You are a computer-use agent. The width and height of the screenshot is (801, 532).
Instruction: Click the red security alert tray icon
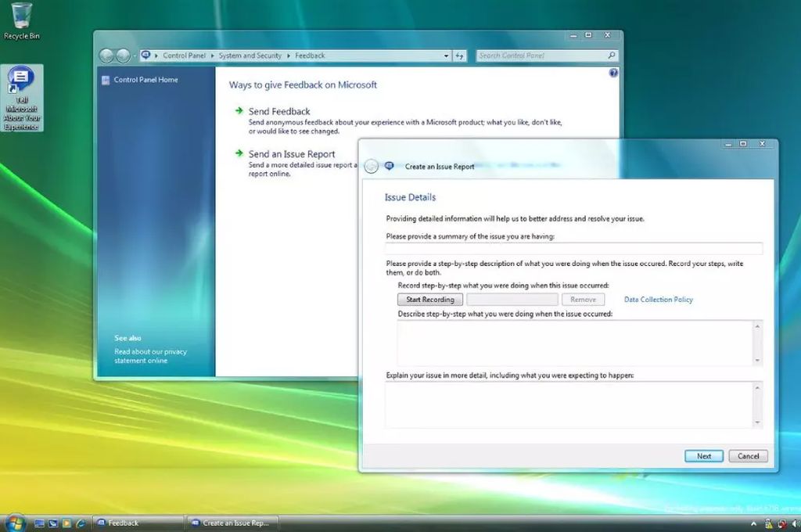coord(781,524)
